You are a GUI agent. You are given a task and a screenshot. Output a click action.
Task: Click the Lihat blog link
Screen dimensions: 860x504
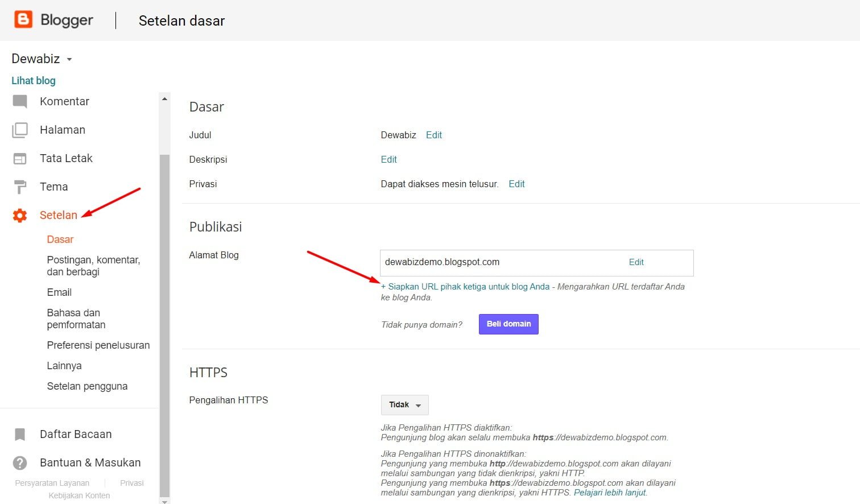click(34, 81)
